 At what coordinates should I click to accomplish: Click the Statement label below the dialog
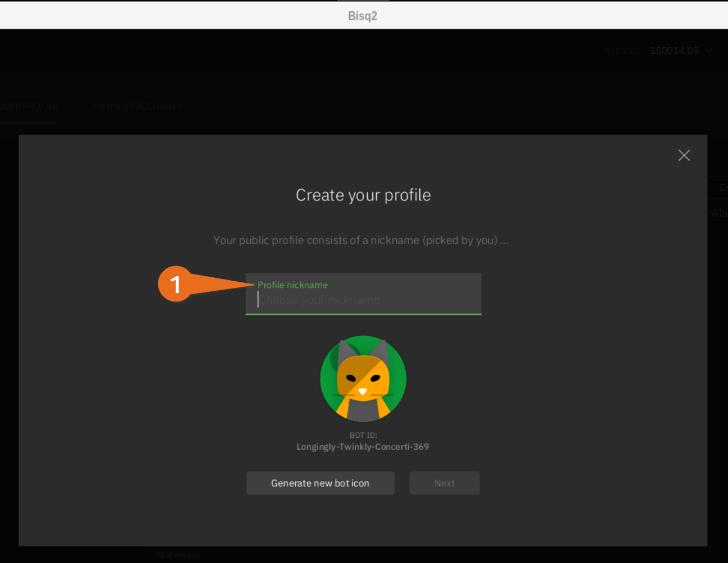point(178,555)
